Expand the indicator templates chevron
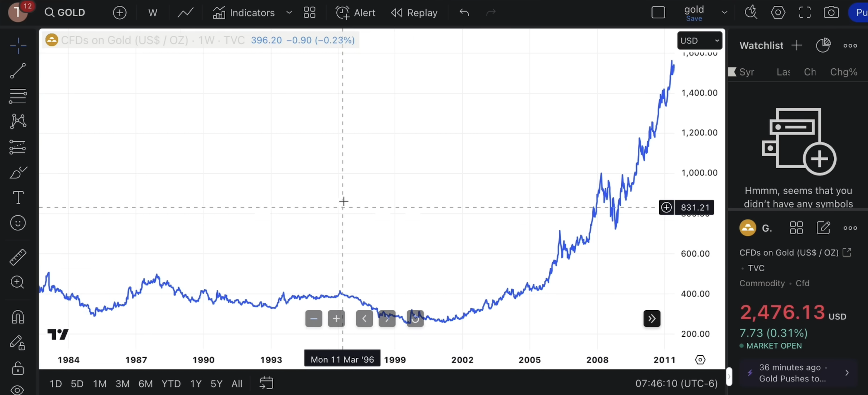 point(289,13)
